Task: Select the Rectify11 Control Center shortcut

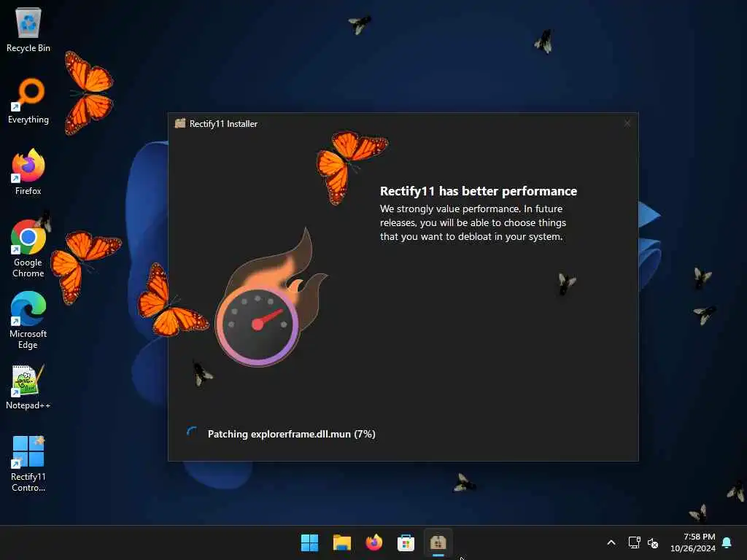Action: coord(28,464)
